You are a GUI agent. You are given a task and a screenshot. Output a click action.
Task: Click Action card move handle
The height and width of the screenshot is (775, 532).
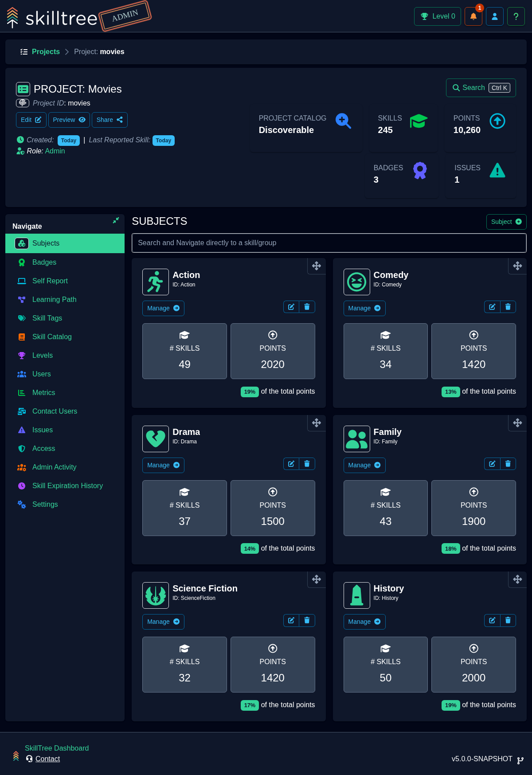[317, 266]
